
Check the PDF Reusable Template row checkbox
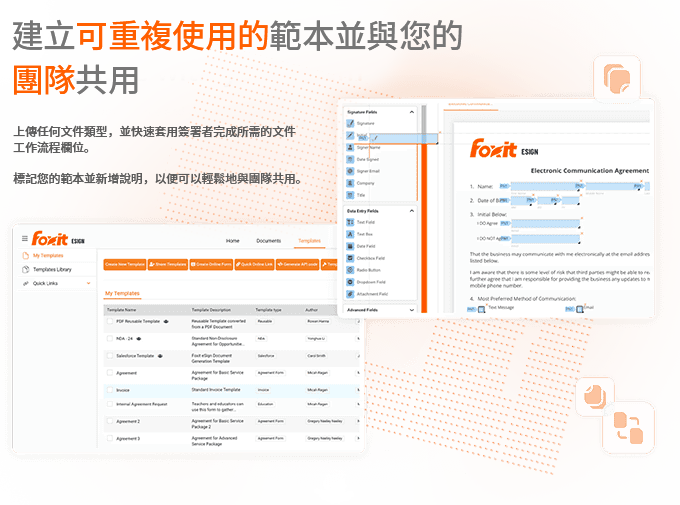tap(110, 321)
